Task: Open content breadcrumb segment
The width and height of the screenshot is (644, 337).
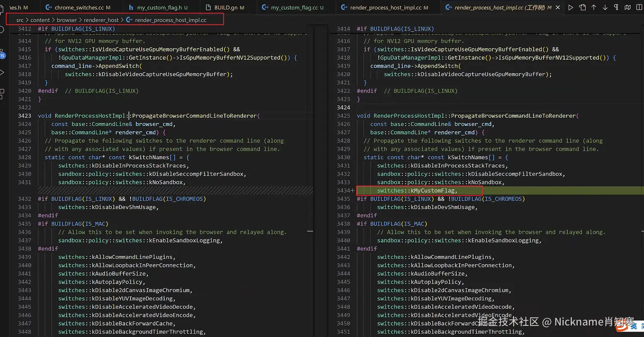Action: 40,20
